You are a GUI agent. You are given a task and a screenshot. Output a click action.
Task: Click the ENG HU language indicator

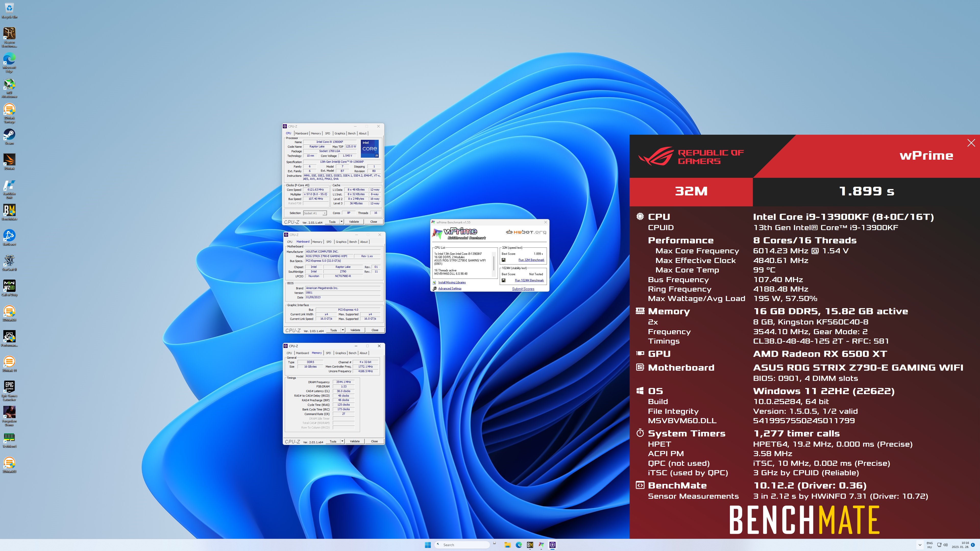[x=929, y=545]
